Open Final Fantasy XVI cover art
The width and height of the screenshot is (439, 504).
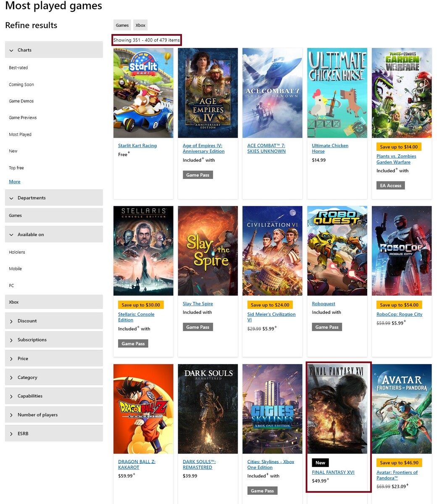click(337, 409)
